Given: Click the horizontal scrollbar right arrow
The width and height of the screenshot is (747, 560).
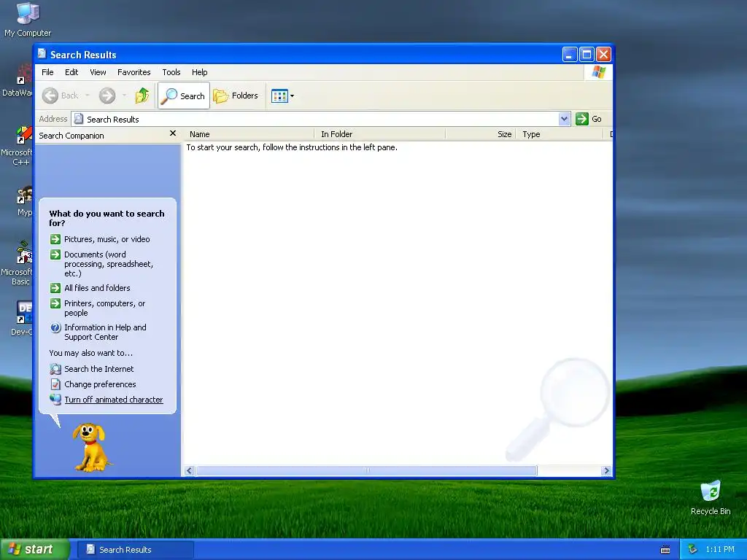Looking at the screenshot, I should pos(606,471).
